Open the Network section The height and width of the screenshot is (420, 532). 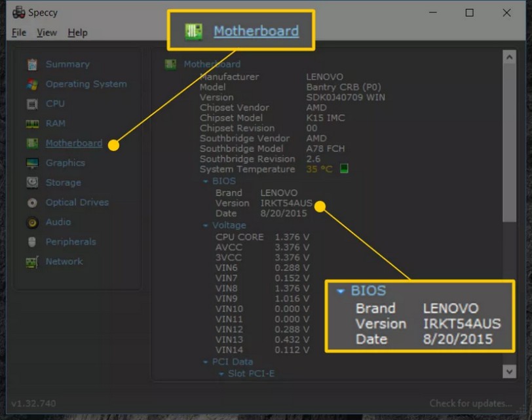(64, 261)
